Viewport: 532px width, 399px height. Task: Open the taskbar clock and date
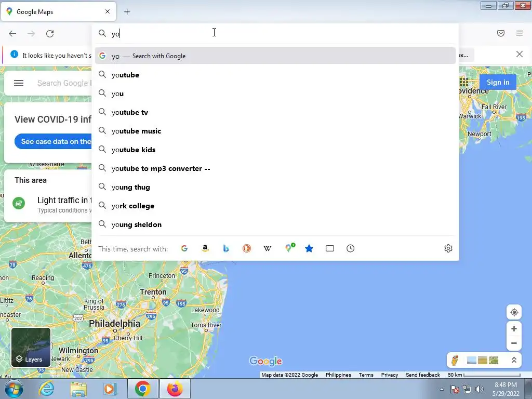pos(506,389)
